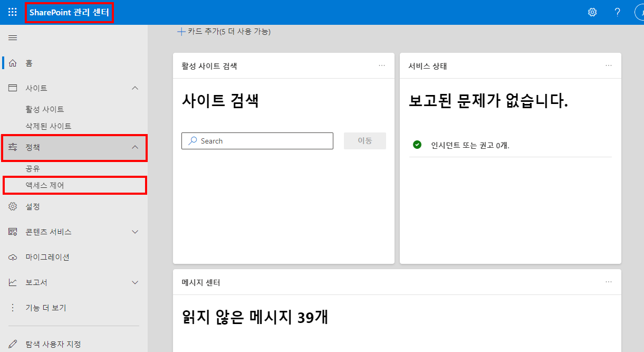This screenshot has width=644, height=352.
Task: Collapse the navigation hamburger menu
Action: pyautogui.click(x=13, y=37)
